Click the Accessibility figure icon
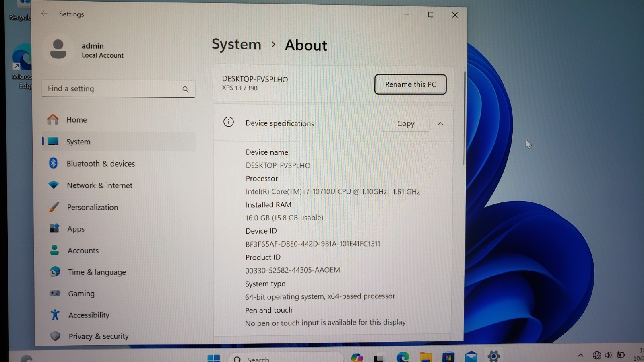This screenshot has width=644, height=362. point(55,315)
